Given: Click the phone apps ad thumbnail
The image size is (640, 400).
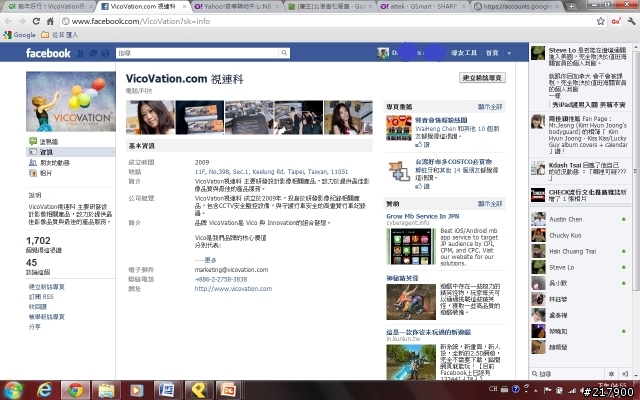Looking at the screenshot, I should (x=411, y=247).
